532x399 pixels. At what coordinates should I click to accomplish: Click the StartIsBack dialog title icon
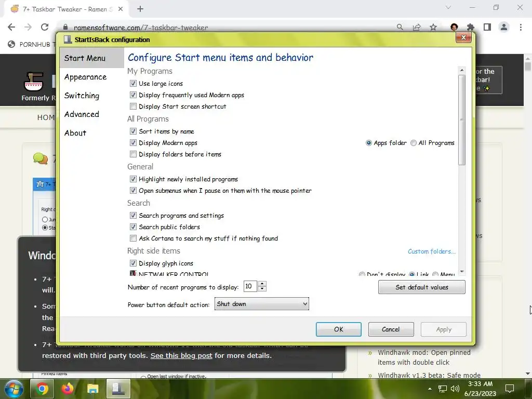pos(68,39)
